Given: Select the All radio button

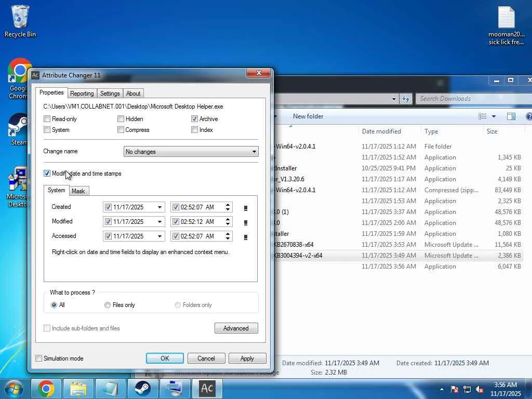Looking at the screenshot, I should (54, 305).
